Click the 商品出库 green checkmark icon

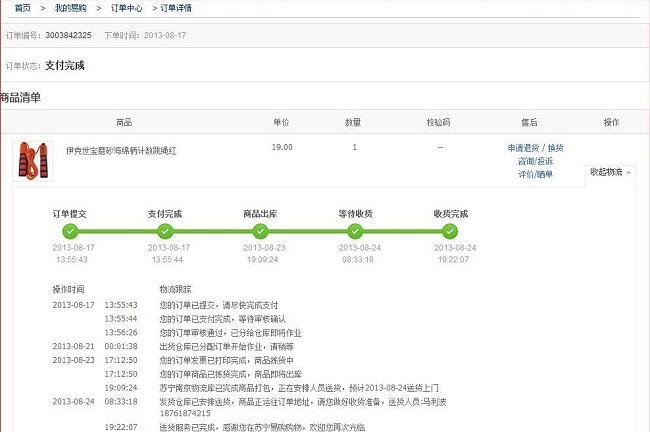pyautogui.click(x=260, y=231)
